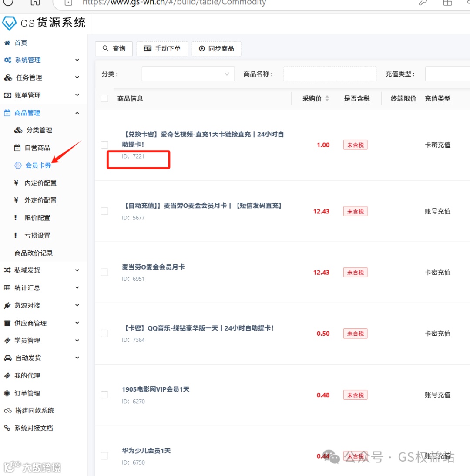Click the 账单管理 money icon
The image size is (470, 476).
click(x=7, y=95)
